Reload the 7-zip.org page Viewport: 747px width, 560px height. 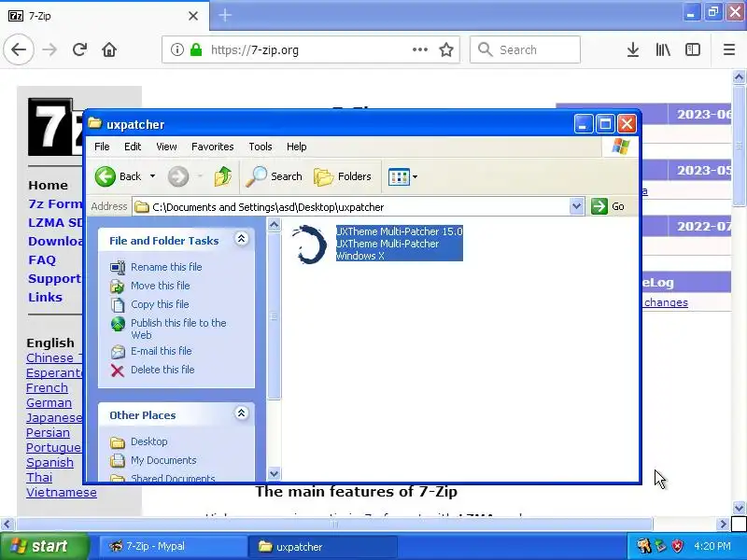[79, 49]
